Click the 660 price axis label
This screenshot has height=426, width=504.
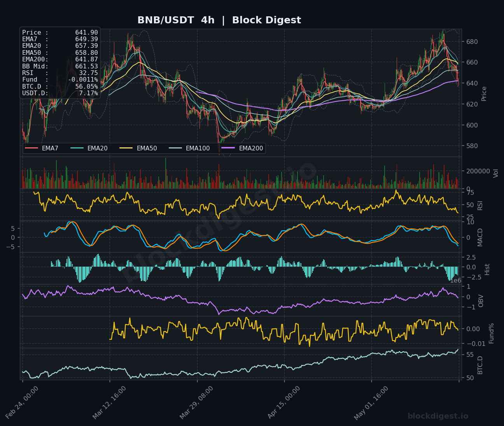[x=472, y=63]
